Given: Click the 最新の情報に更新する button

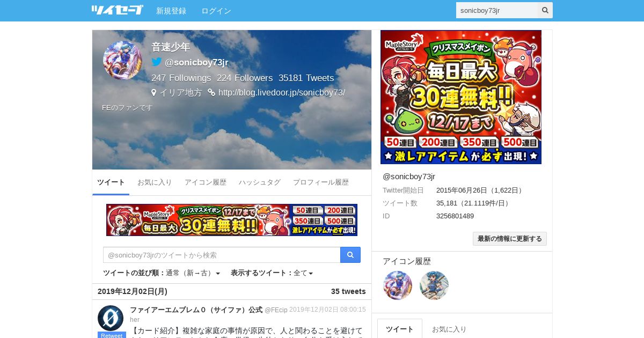Looking at the screenshot, I should tap(510, 239).
